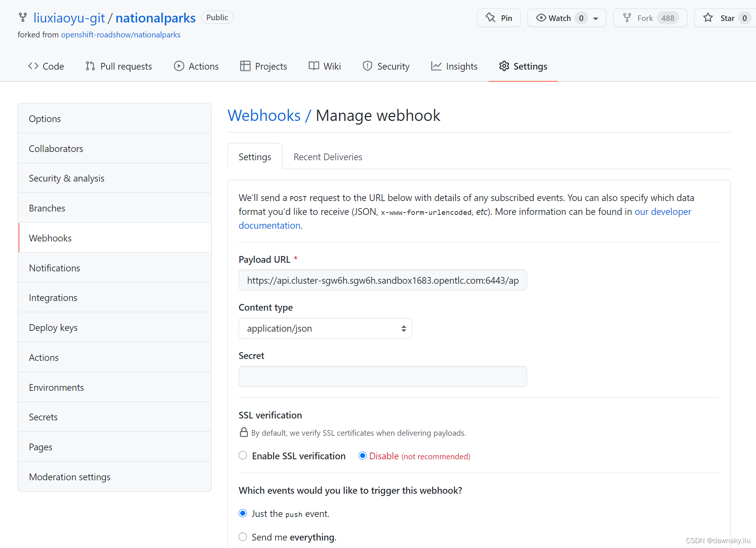Select Enable SSL verification radio button
The width and height of the screenshot is (756, 548).
(x=243, y=455)
